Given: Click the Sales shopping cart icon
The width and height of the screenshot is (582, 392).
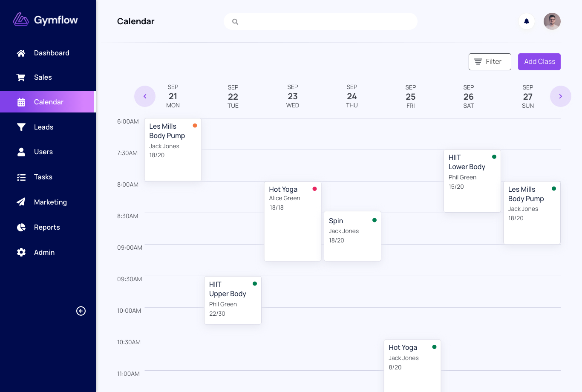Looking at the screenshot, I should [x=21, y=78].
